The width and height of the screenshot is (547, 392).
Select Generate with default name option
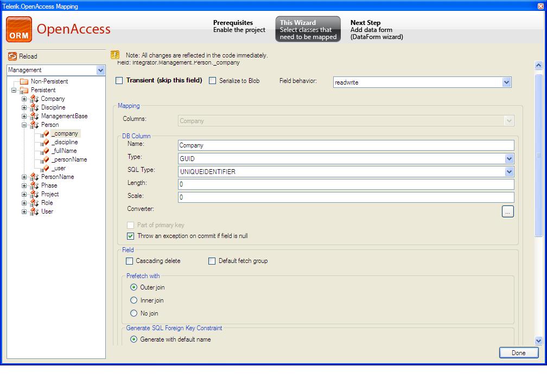click(x=133, y=339)
